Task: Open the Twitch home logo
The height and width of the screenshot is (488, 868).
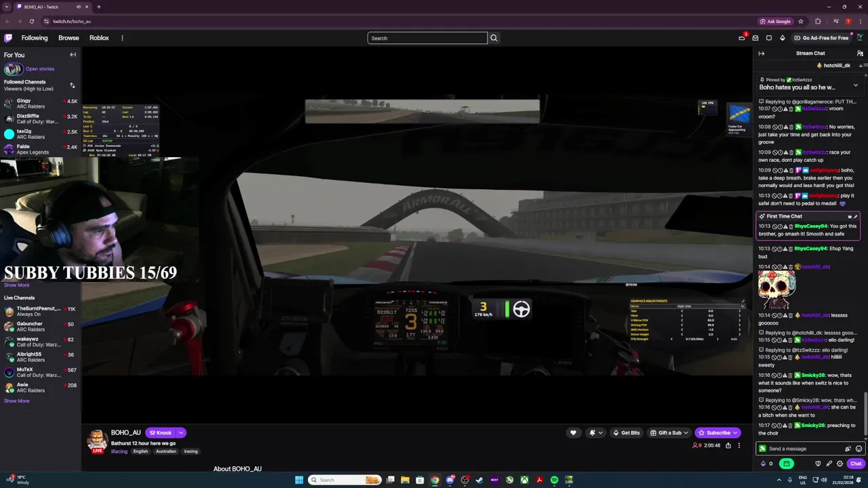Action: tap(8, 38)
